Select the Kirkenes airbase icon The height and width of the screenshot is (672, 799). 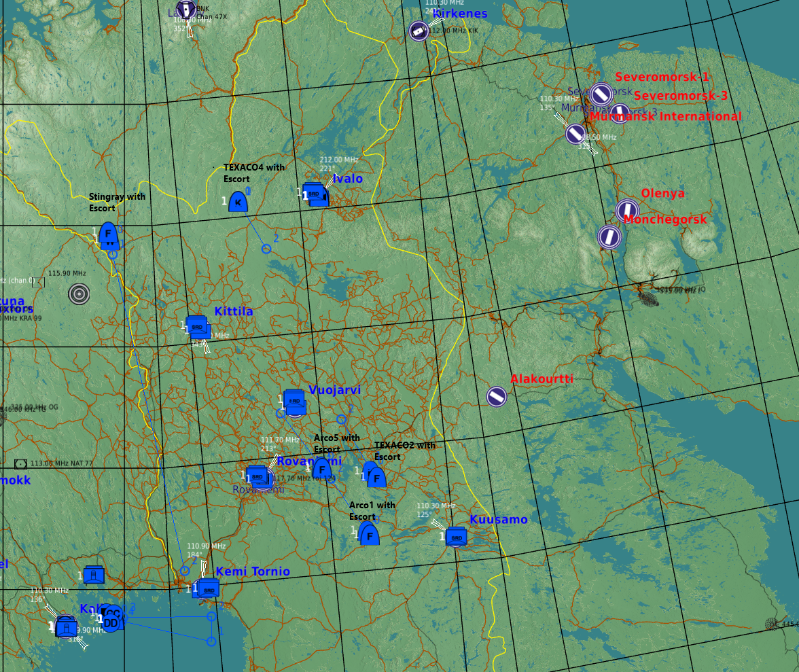click(419, 31)
